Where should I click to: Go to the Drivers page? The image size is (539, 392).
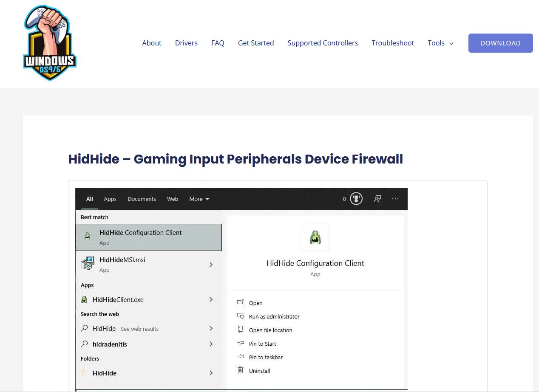pyautogui.click(x=186, y=43)
